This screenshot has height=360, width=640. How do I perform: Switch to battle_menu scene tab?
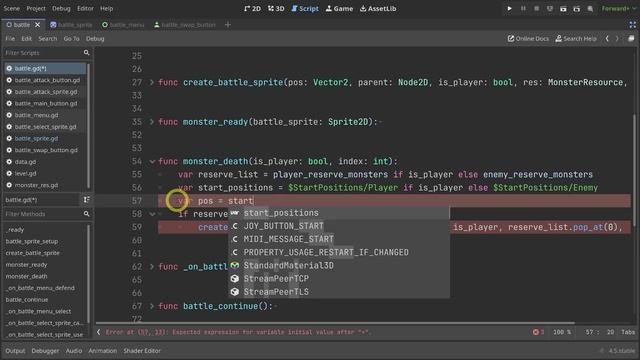click(x=123, y=25)
